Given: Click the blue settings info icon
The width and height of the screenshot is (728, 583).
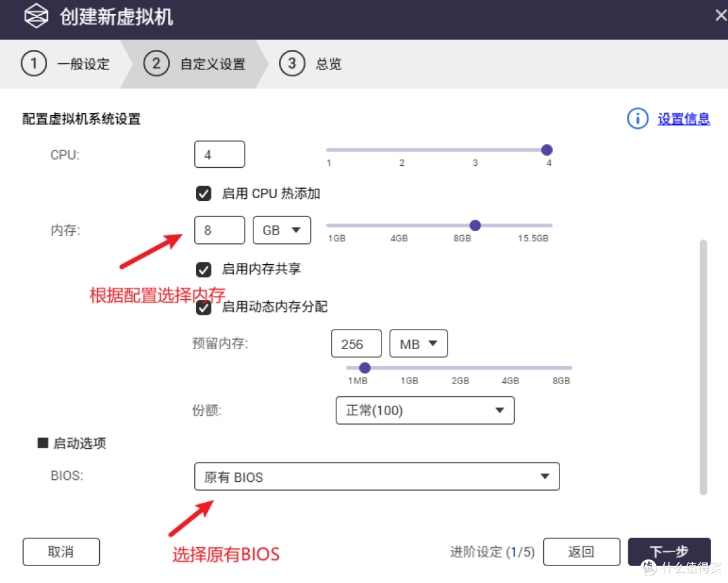Looking at the screenshot, I should [x=638, y=119].
